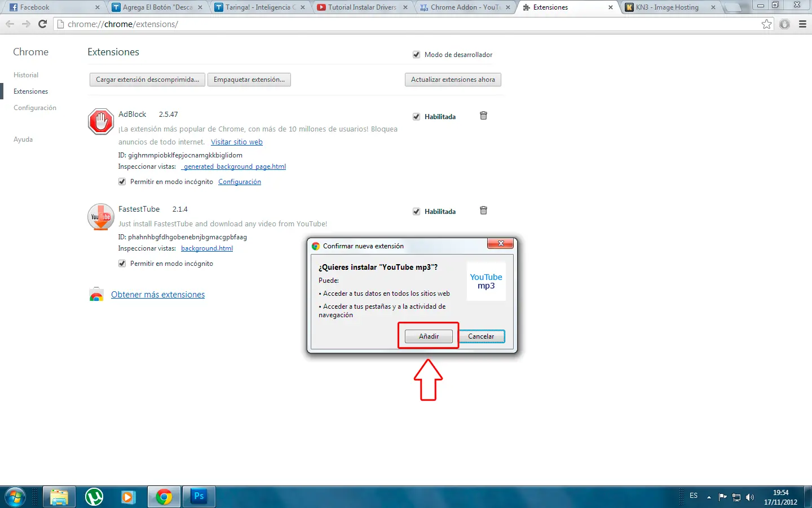The height and width of the screenshot is (508, 812).
Task: Open Historial in the sidebar
Action: coord(26,75)
